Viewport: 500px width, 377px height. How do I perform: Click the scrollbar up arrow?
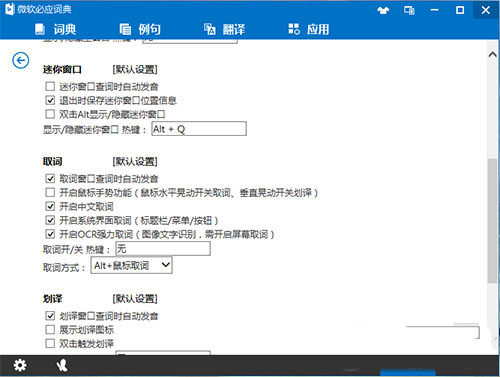[x=493, y=54]
